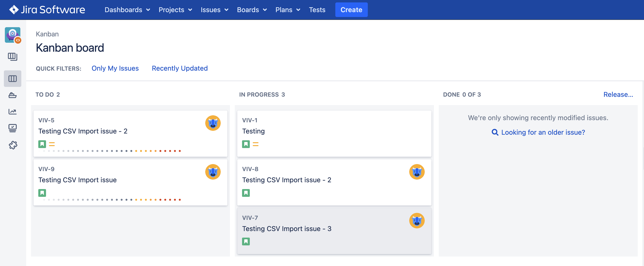644x266 pixels.
Task: Click the Create button
Action: (351, 10)
